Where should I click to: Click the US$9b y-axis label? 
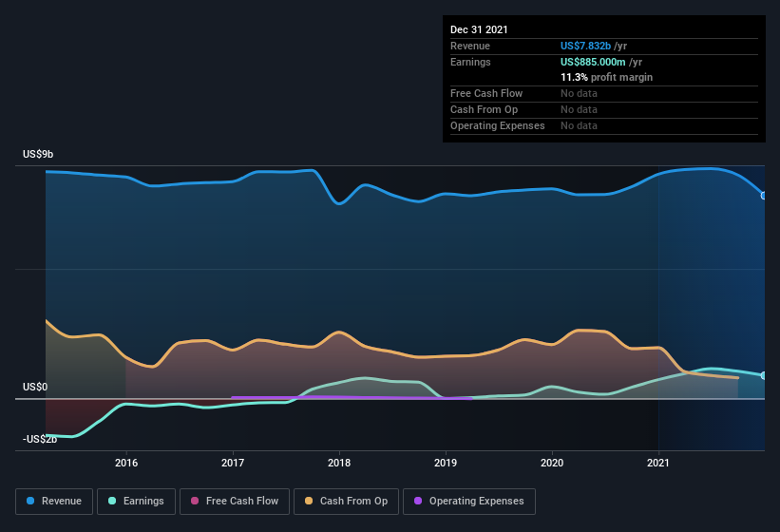tap(39, 154)
